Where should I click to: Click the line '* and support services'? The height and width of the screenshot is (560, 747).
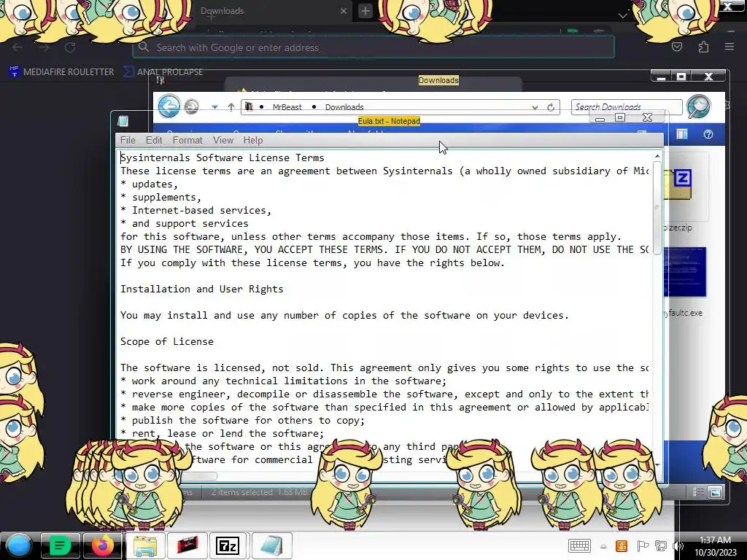pyautogui.click(x=185, y=223)
